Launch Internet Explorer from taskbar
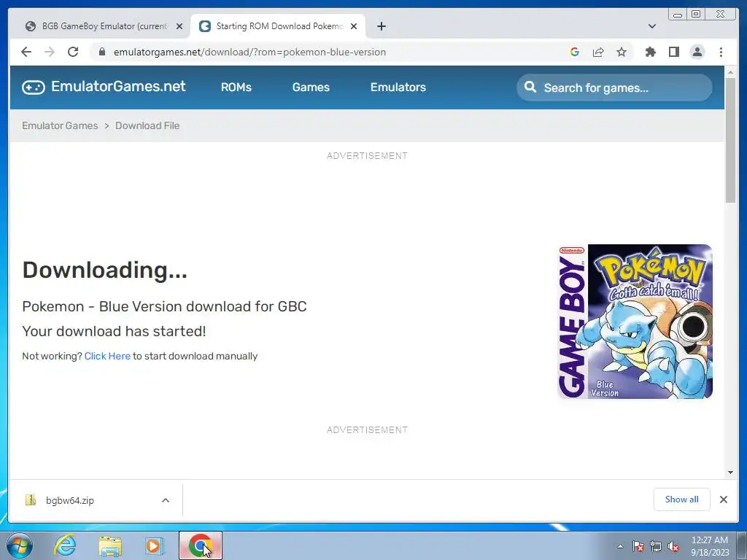Screen dimensions: 747x560 [x=65, y=545]
